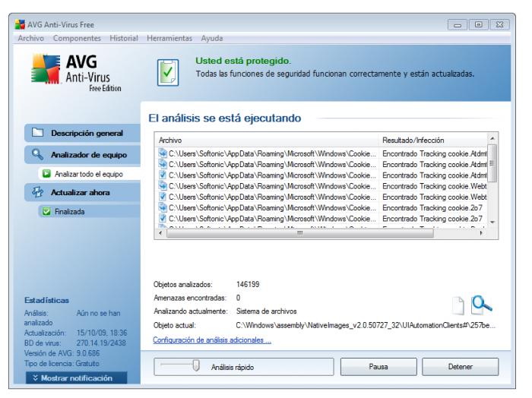The height and width of the screenshot is (398, 532).
Task: Click the checkmark file icon of first Webt row
Action: click(163, 197)
